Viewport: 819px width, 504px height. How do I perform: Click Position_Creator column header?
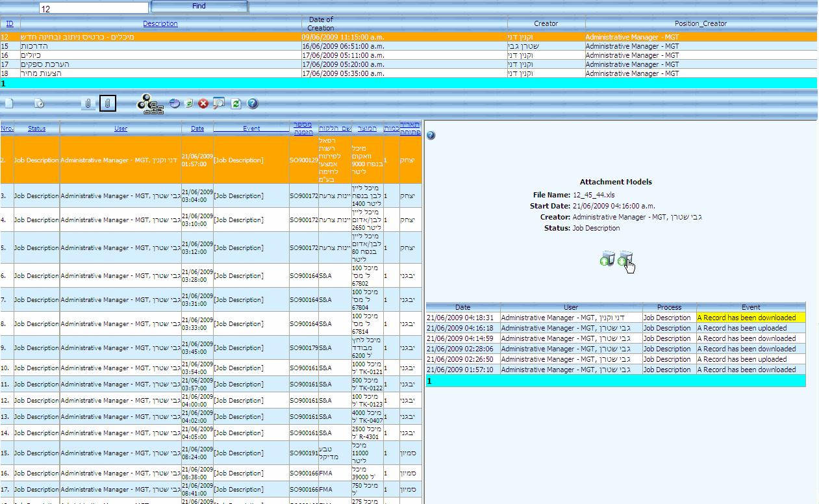700,23
